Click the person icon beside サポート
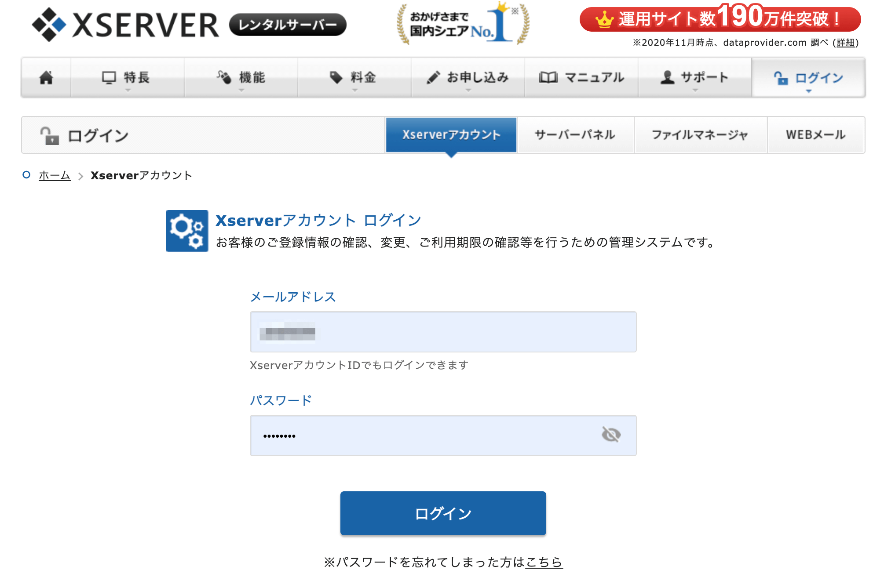Image resolution: width=884 pixels, height=588 pixels. point(667,77)
